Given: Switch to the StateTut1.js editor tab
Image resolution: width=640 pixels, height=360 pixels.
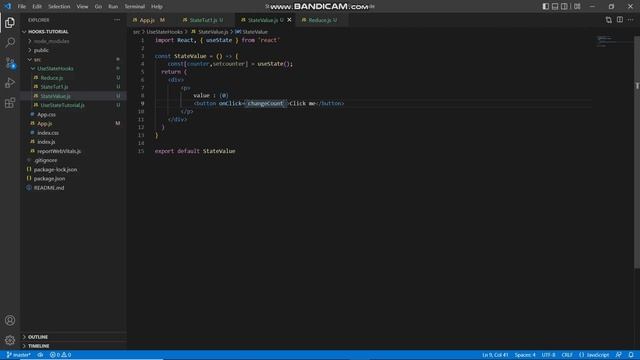Looking at the screenshot, I should coord(203,20).
